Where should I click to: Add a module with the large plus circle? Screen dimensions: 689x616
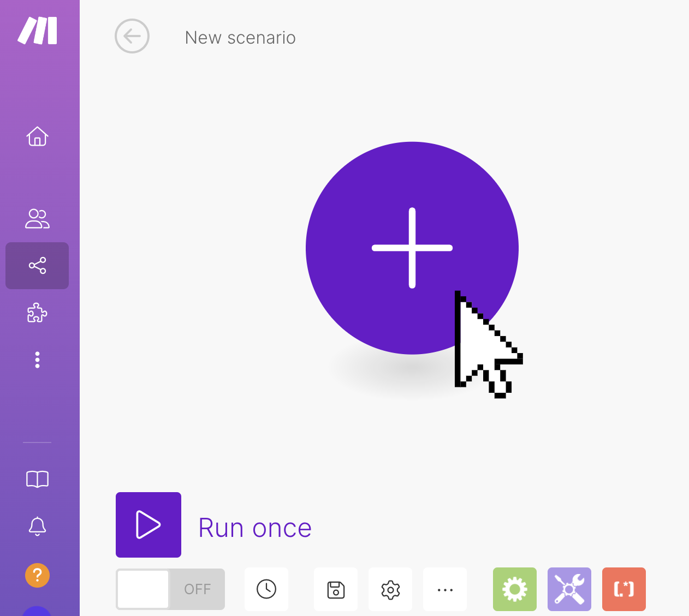click(x=412, y=248)
